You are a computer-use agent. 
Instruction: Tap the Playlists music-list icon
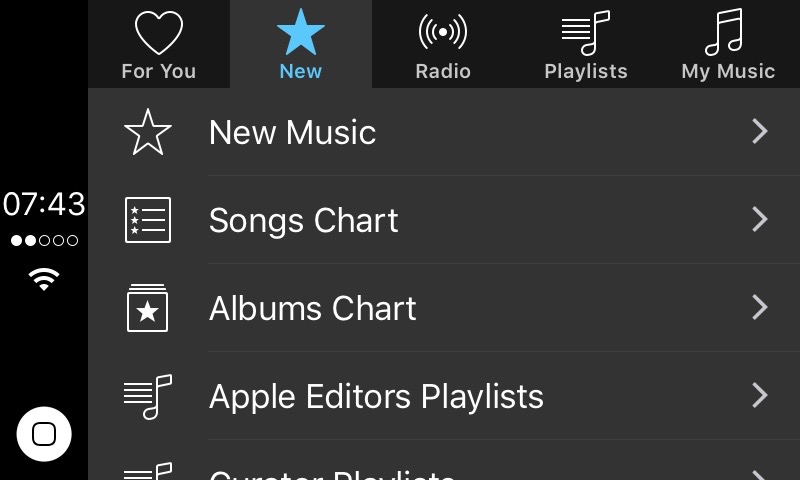(x=585, y=32)
